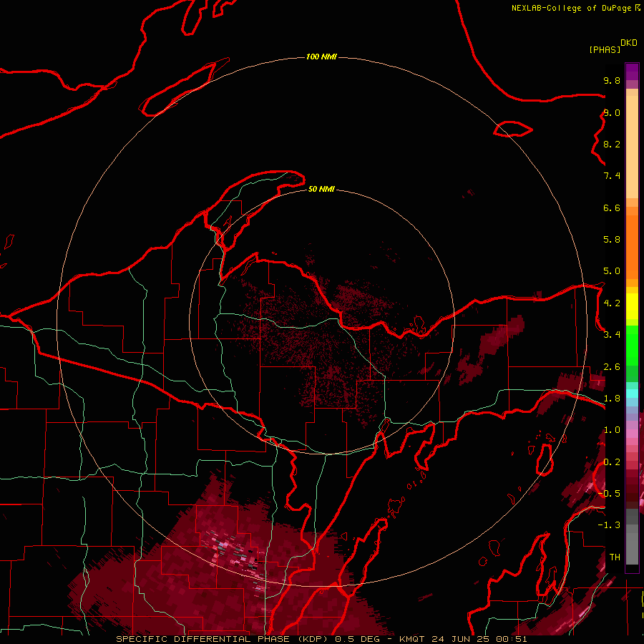Viewport: 644px width, 644px height.
Task: Pick the pink color bar segment
Action: tap(632, 434)
